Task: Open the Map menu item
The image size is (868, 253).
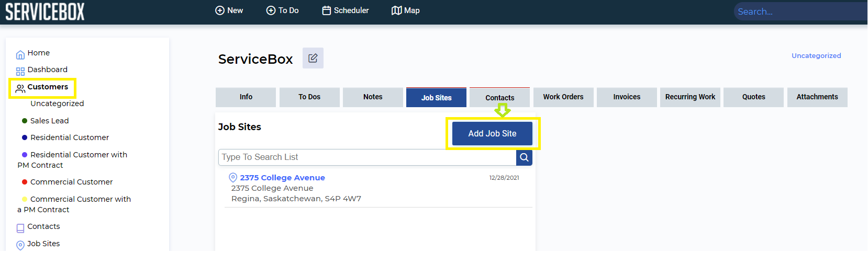Action: point(406,10)
